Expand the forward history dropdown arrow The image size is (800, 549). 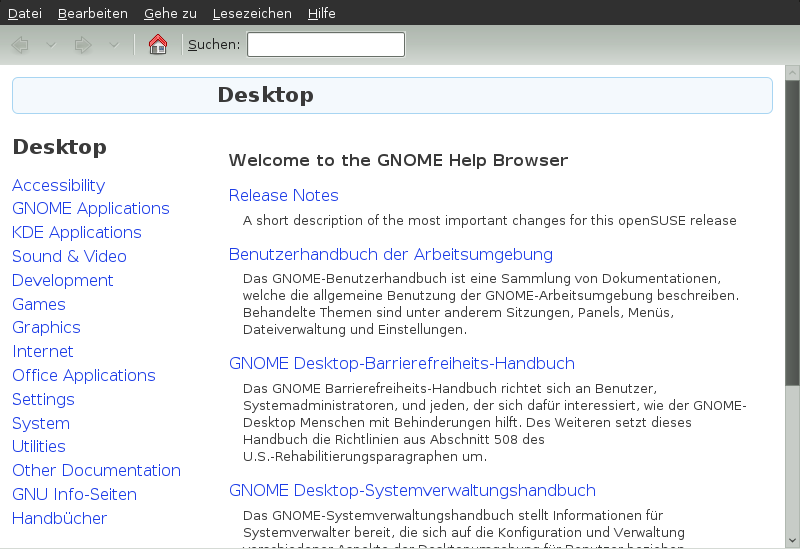click(114, 45)
